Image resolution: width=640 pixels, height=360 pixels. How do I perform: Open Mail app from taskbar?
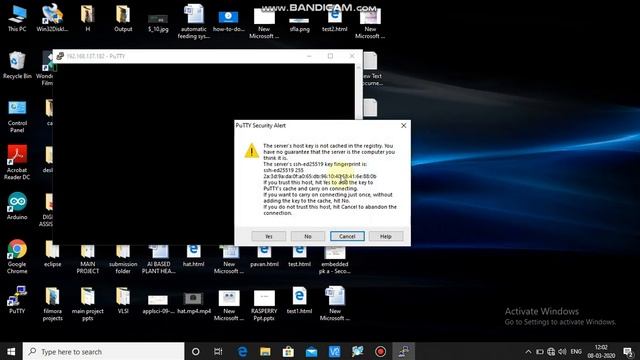click(311, 351)
